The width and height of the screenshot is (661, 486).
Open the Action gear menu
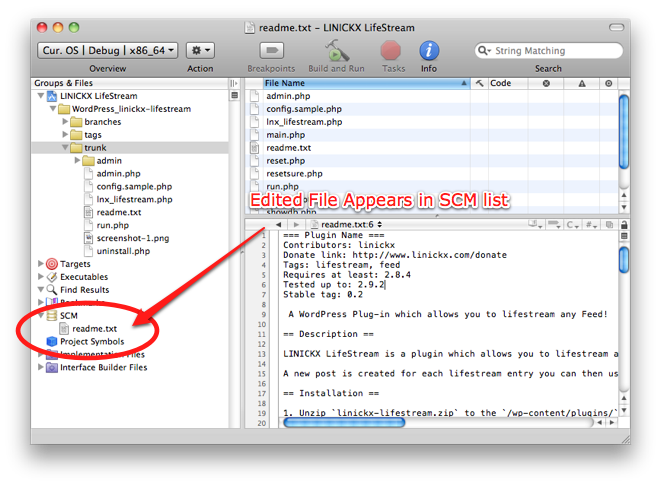tap(200, 51)
